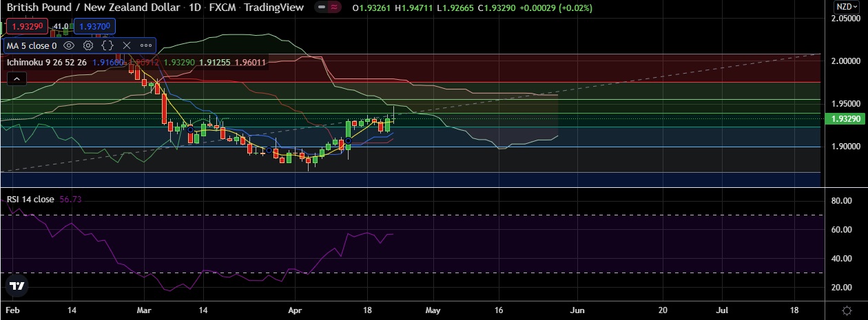Click the May label on time axis

(433, 310)
